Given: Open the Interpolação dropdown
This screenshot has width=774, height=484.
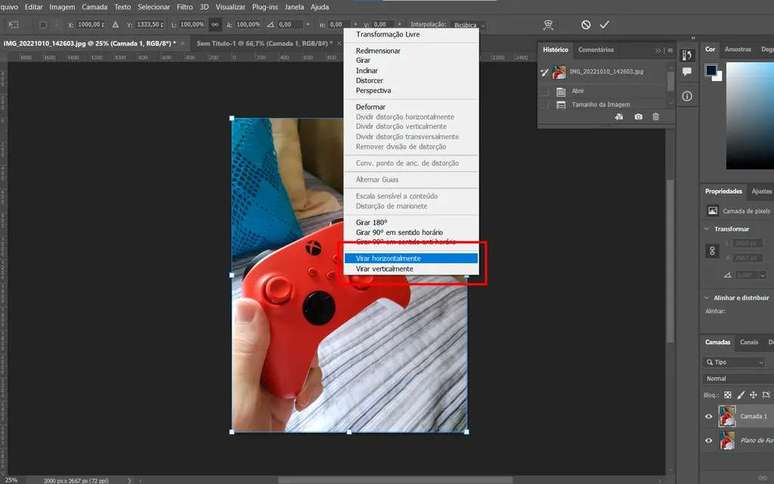Looking at the screenshot, I should point(468,25).
